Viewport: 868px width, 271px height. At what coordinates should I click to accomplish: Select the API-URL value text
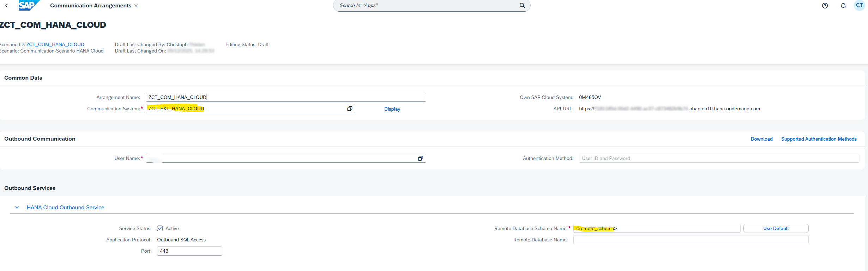669,109
